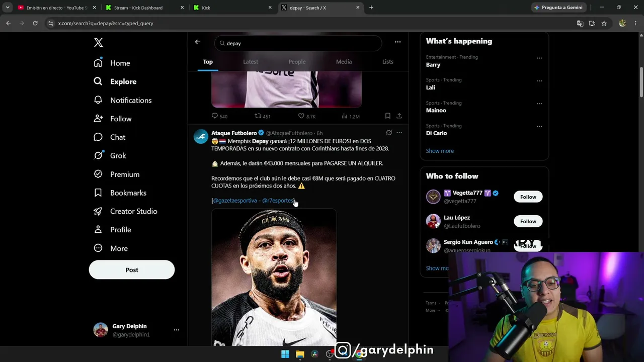Close the depay - Search / X tab

358,8
